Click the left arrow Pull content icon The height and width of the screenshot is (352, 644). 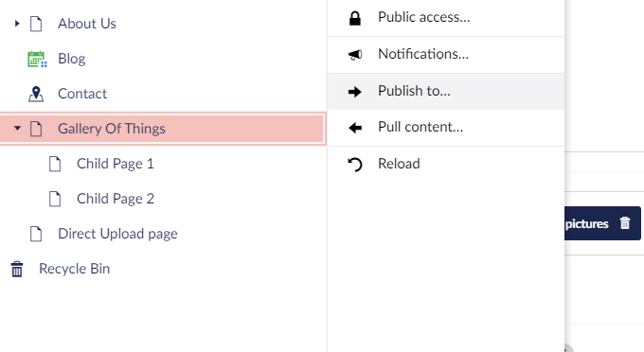tap(355, 128)
